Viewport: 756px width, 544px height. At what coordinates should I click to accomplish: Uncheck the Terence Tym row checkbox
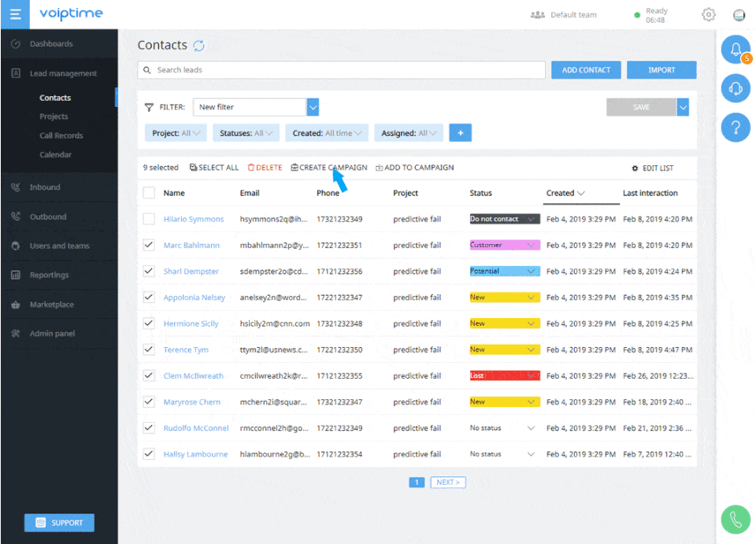point(149,350)
